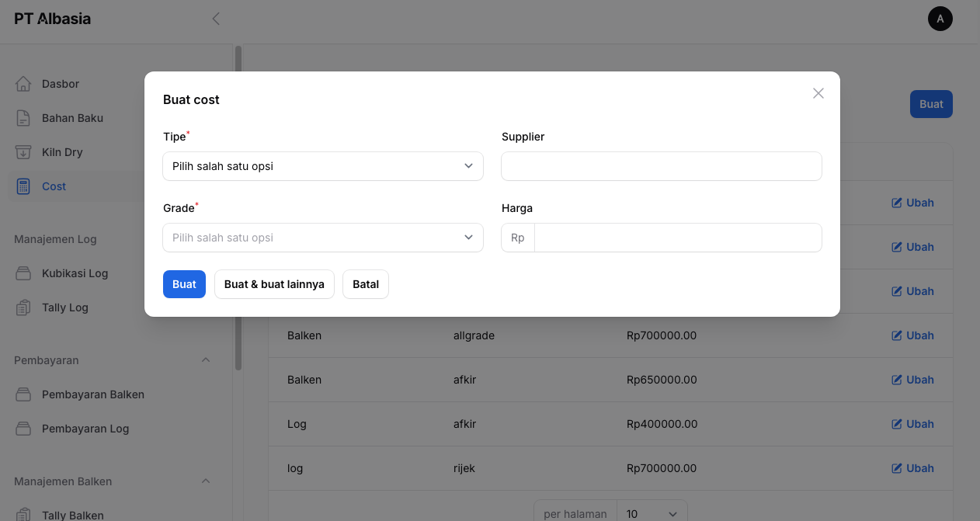Close the Buat cost dialog

tap(818, 93)
